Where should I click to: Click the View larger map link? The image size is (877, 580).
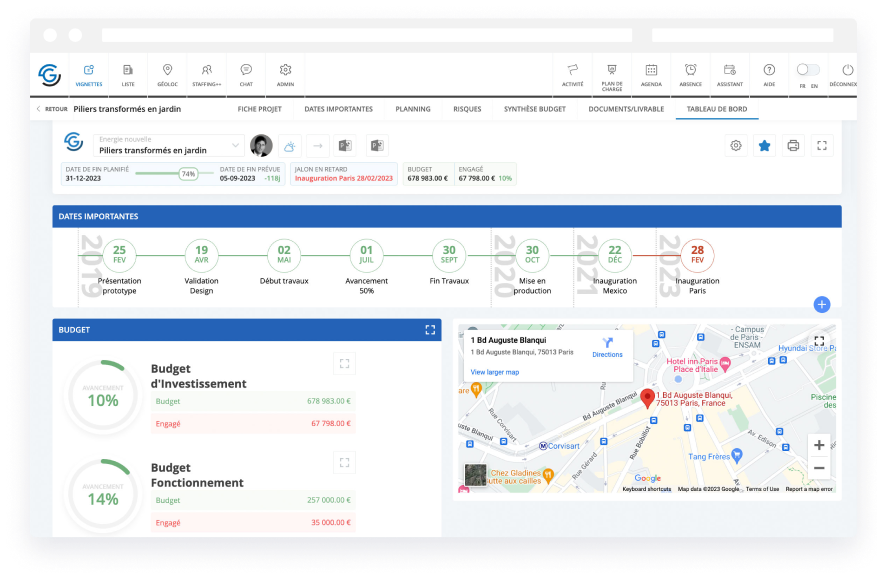click(494, 372)
